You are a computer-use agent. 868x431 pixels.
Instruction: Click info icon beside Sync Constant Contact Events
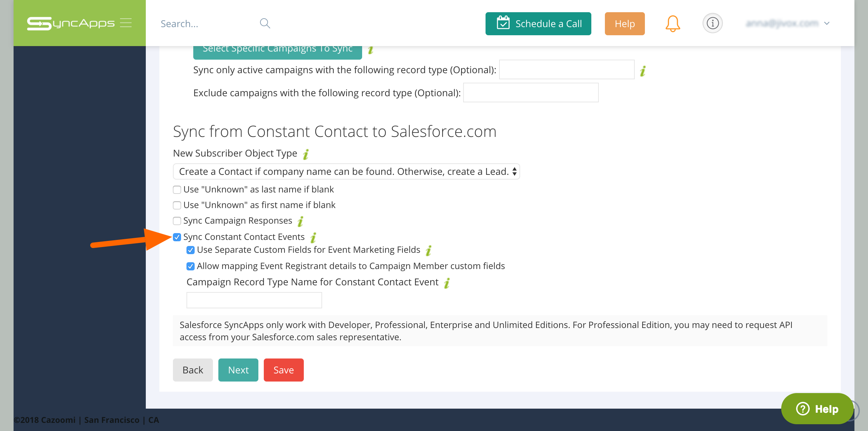(313, 238)
